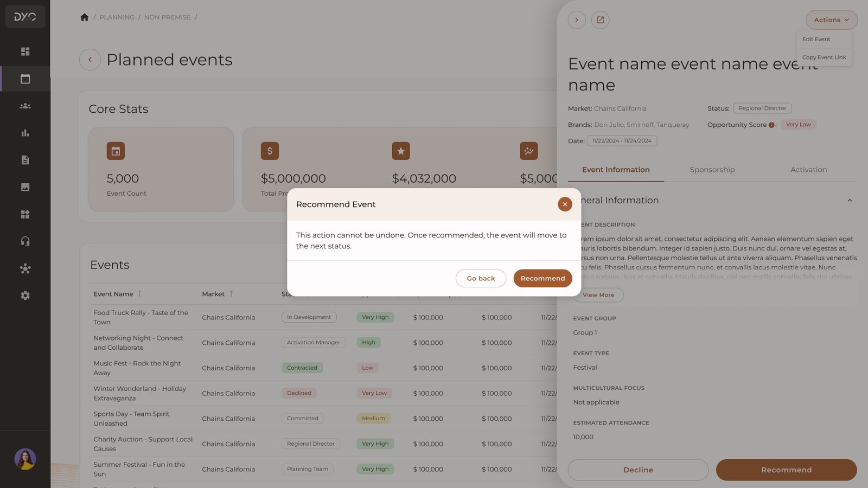This screenshot has width=868, height=488.
Task: Sort by Event Name column arrow
Action: click(139, 293)
